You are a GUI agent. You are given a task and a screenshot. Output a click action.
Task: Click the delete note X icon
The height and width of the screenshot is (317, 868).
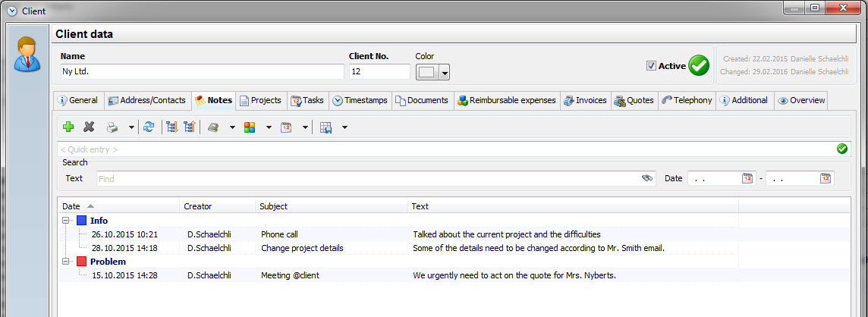89,127
